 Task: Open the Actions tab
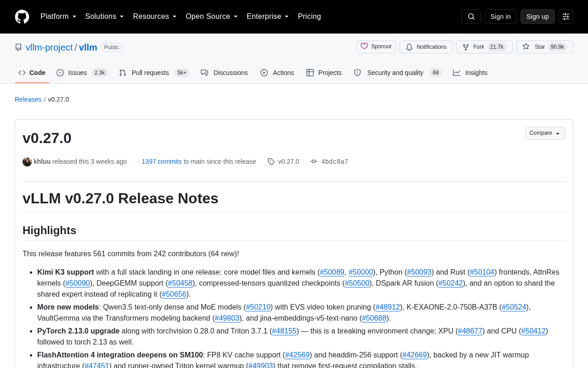tap(277, 73)
